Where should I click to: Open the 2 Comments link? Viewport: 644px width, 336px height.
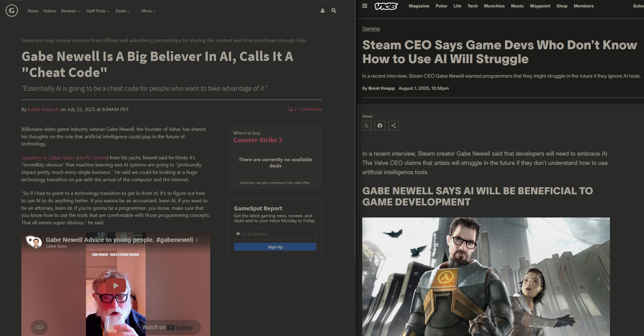pos(305,109)
